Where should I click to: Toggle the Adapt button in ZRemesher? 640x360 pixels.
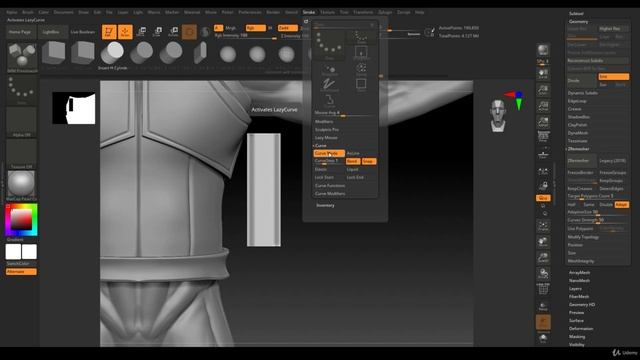click(x=622, y=204)
